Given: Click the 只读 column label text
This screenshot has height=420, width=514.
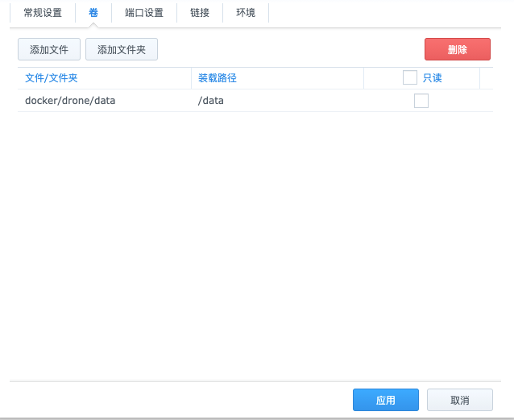Looking at the screenshot, I should [433, 78].
